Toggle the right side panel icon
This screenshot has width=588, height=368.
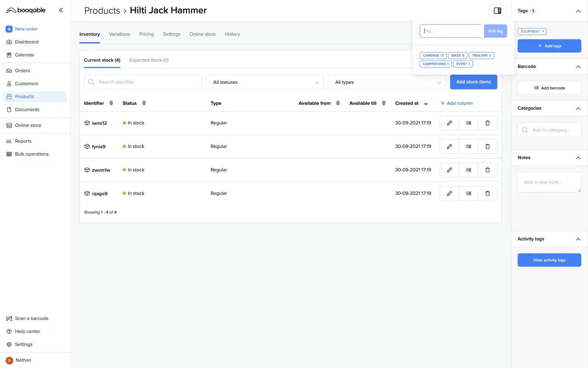coord(497,11)
